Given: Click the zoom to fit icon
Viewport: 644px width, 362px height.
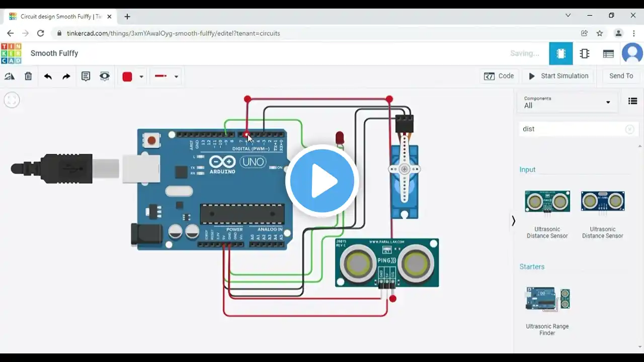Looking at the screenshot, I should coord(12,100).
